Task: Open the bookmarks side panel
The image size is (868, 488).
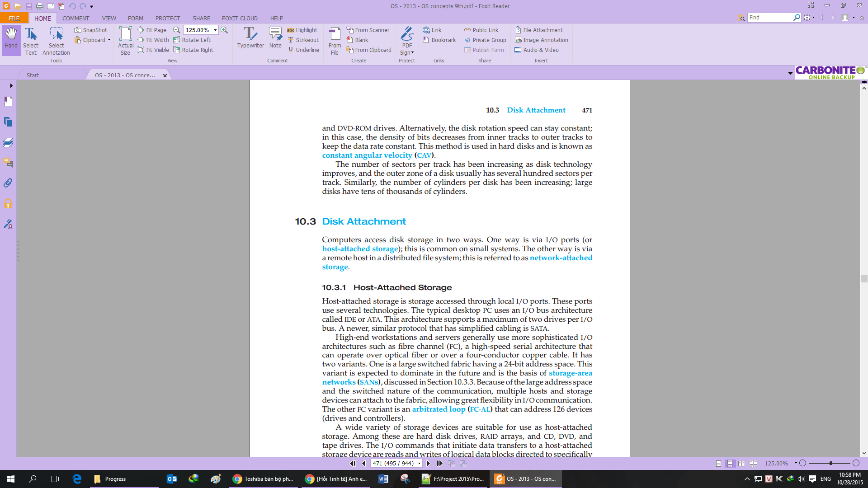Action: tap(8, 102)
